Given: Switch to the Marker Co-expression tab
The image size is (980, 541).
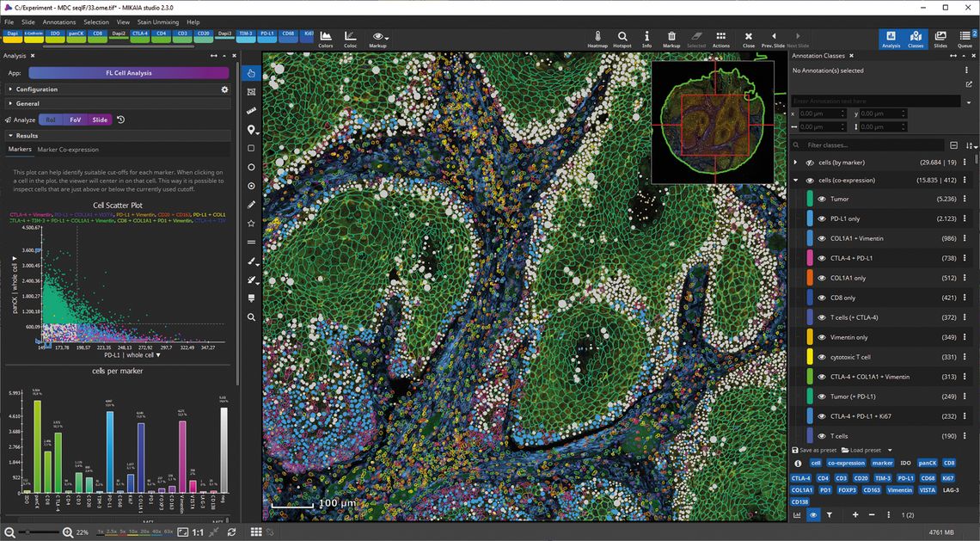Looking at the screenshot, I should (68, 150).
